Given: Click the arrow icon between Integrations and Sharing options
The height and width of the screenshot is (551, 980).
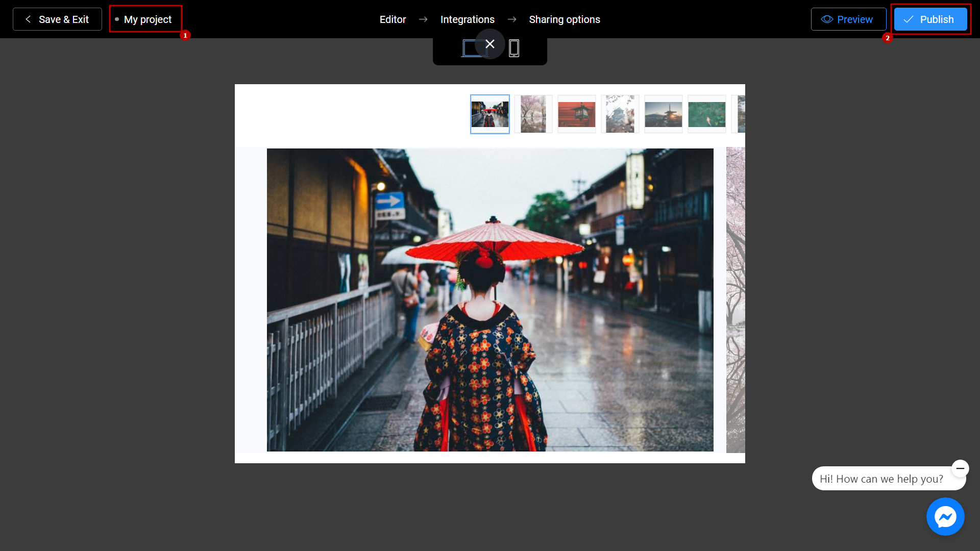Looking at the screenshot, I should (x=511, y=19).
